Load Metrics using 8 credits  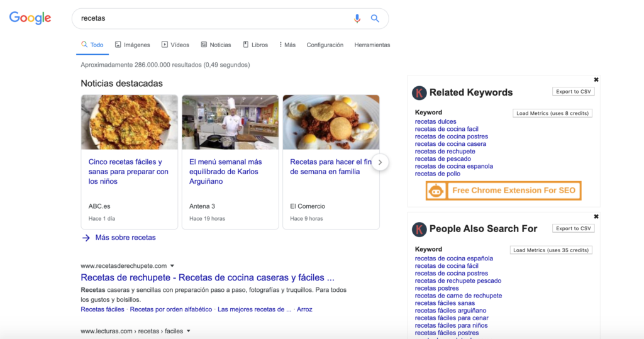click(x=552, y=113)
